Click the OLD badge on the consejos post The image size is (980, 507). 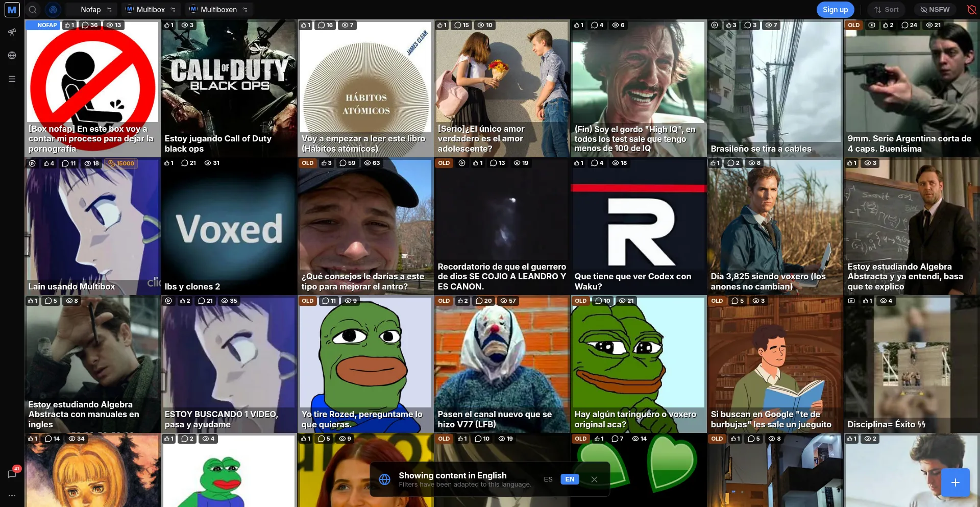308,163
